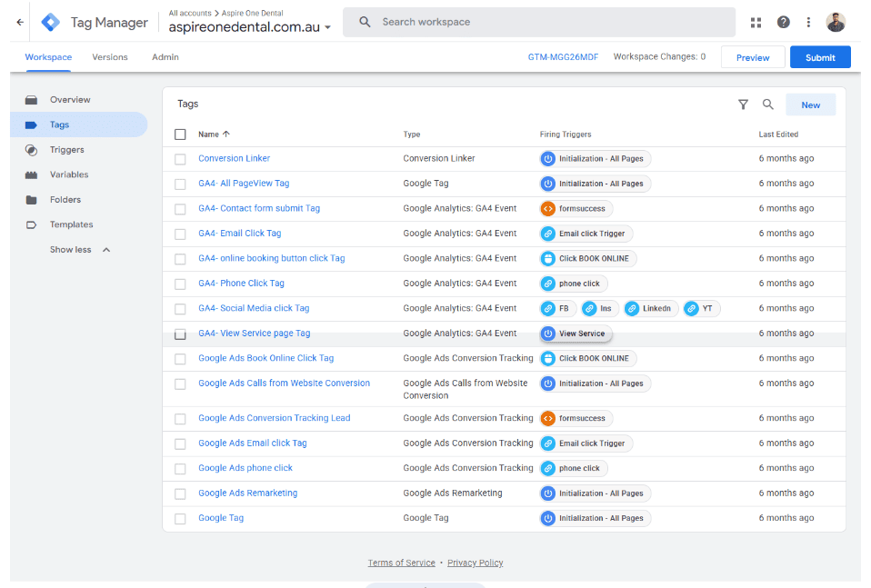Click Initialization trigger chip for Conversion Linker
The height and width of the screenshot is (588, 871).
point(596,159)
